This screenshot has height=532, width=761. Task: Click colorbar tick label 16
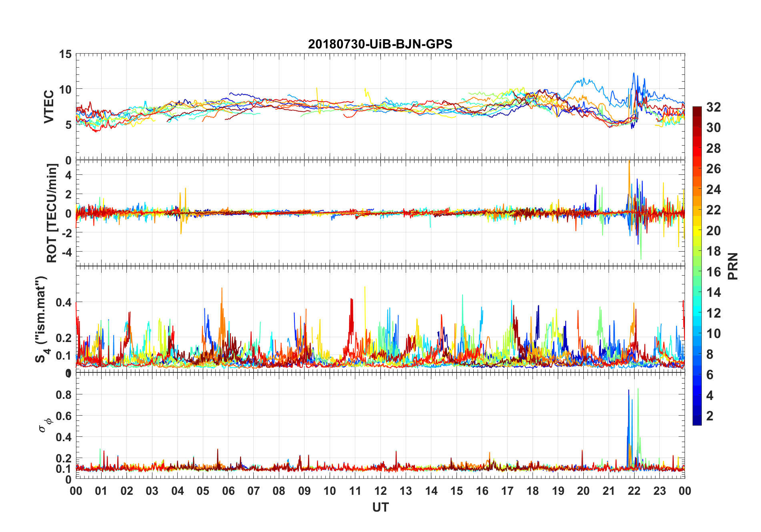[x=713, y=272]
